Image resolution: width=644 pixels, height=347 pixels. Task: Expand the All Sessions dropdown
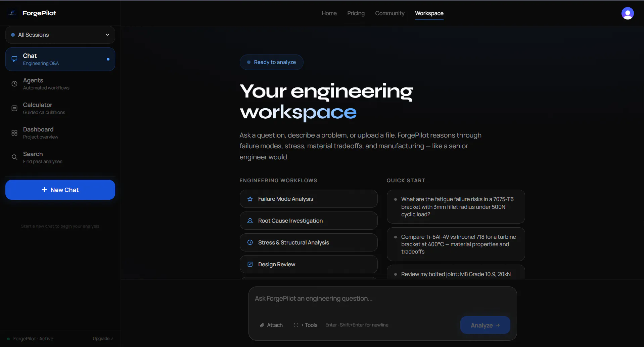point(60,35)
